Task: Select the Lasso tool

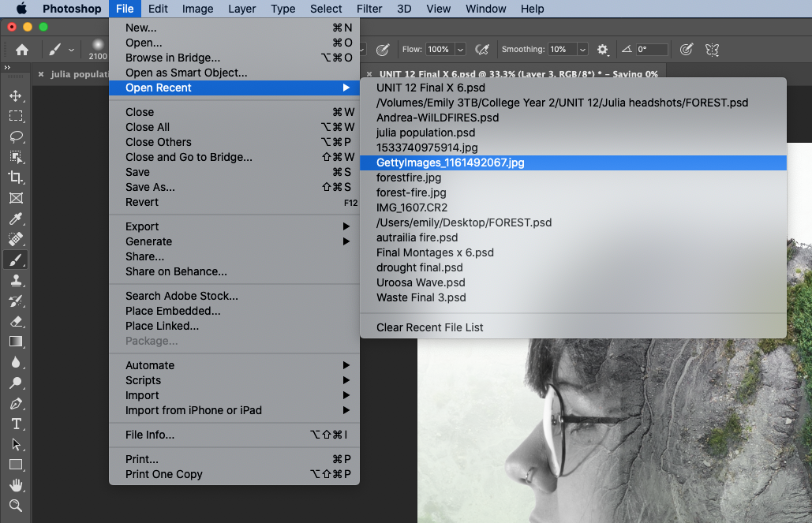Action: point(16,136)
